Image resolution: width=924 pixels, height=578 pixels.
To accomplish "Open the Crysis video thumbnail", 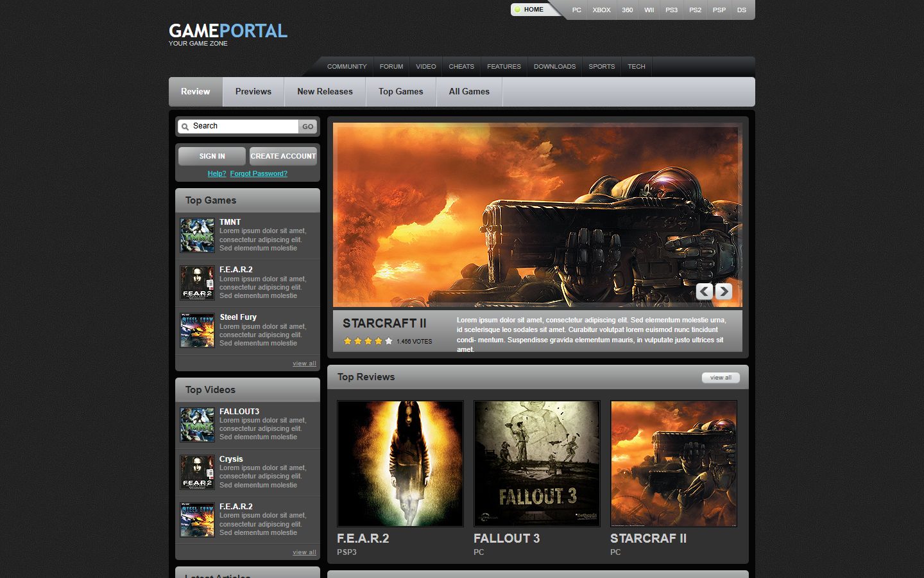I will pyautogui.click(x=198, y=472).
